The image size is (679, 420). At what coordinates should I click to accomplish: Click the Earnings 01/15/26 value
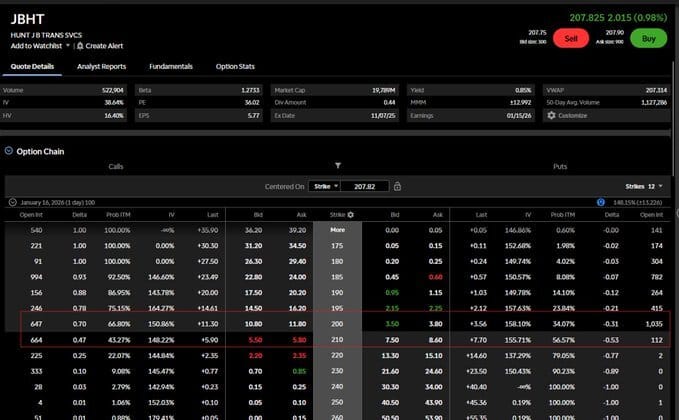coord(519,116)
